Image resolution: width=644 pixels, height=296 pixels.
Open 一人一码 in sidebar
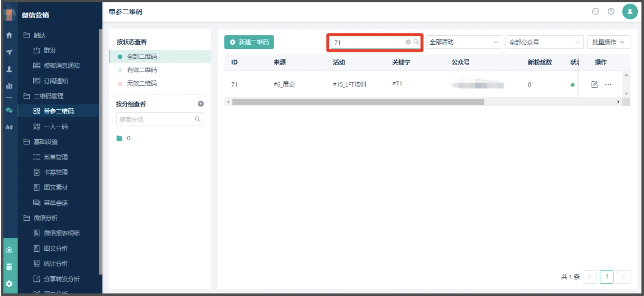(x=51, y=127)
